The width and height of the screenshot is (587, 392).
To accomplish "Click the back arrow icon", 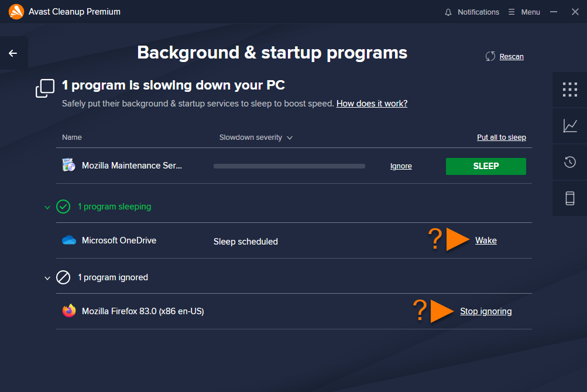I will point(13,53).
